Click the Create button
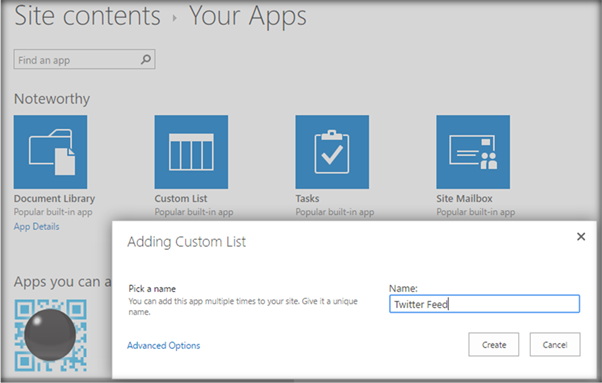 [x=494, y=345]
